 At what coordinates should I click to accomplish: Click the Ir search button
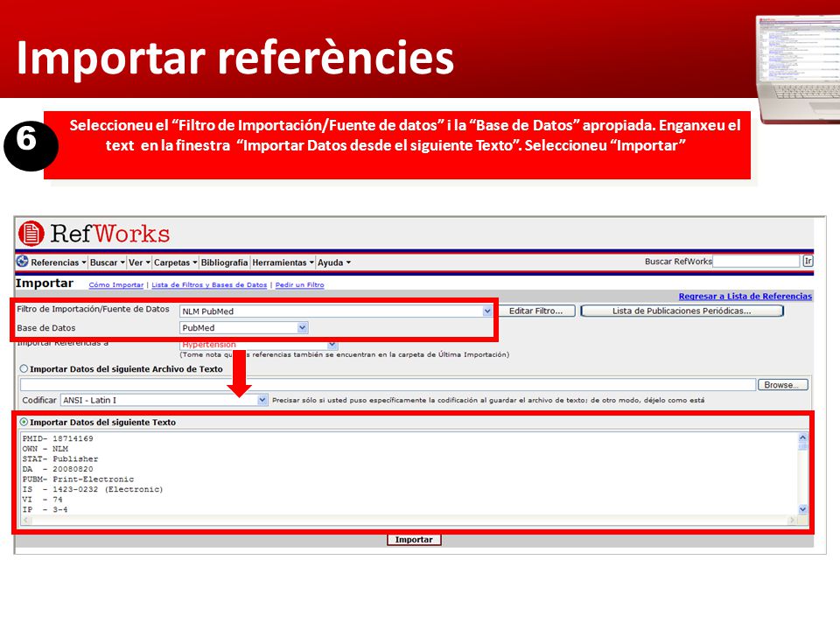[x=808, y=262]
